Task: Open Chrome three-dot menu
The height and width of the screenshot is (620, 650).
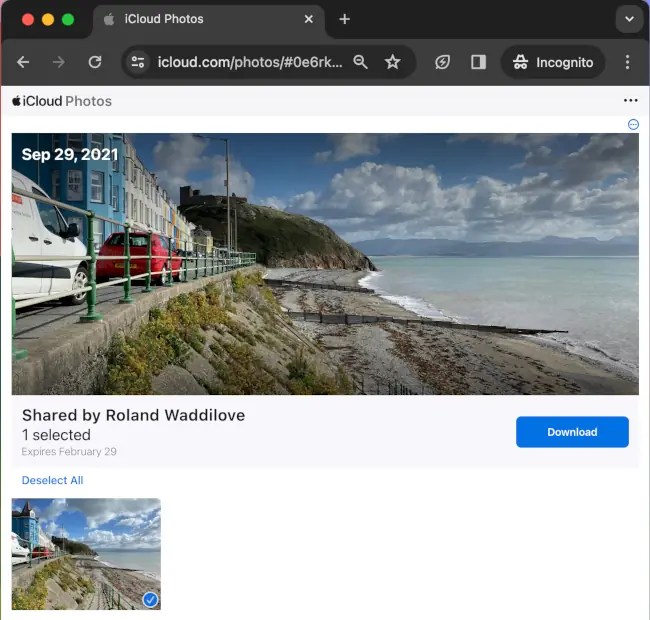Action: (627, 62)
